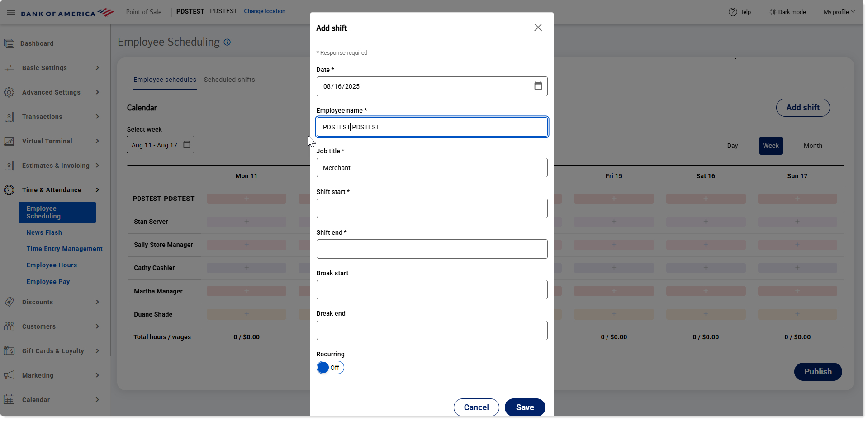Add shift for PDSTEST PDSTEST on Mon 11
This screenshot has width=868, height=421.
pyautogui.click(x=247, y=199)
